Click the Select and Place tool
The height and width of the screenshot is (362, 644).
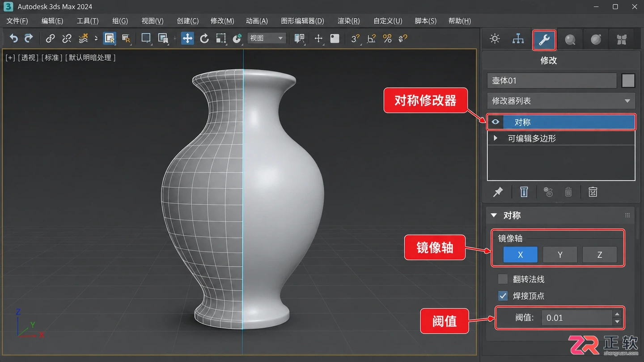click(x=237, y=38)
